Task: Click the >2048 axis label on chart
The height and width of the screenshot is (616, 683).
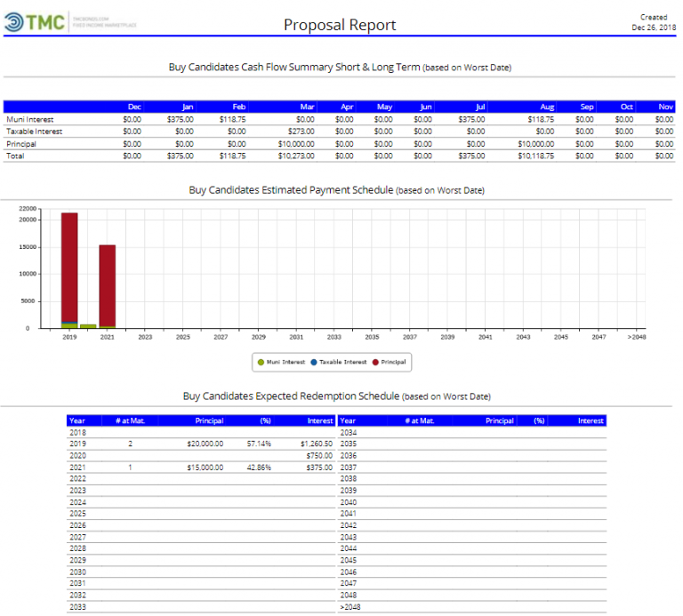Action: 637,338
